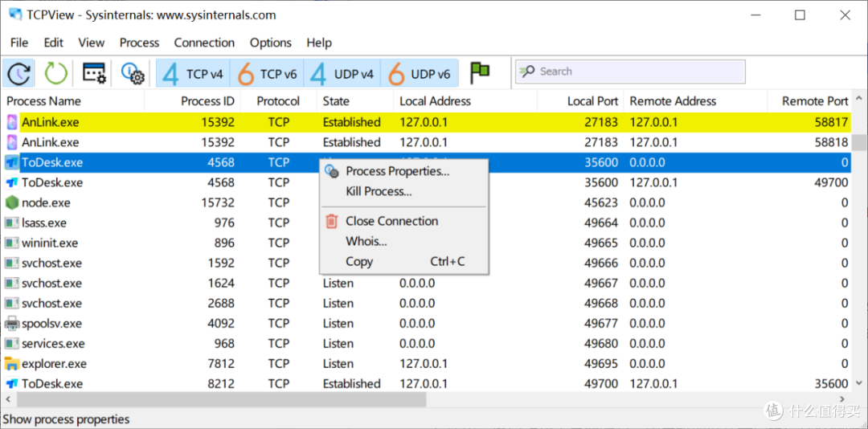Viewport: 868px width, 429px height.
Task: Choose Copy from context menu
Action: pyautogui.click(x=404, y=262)
